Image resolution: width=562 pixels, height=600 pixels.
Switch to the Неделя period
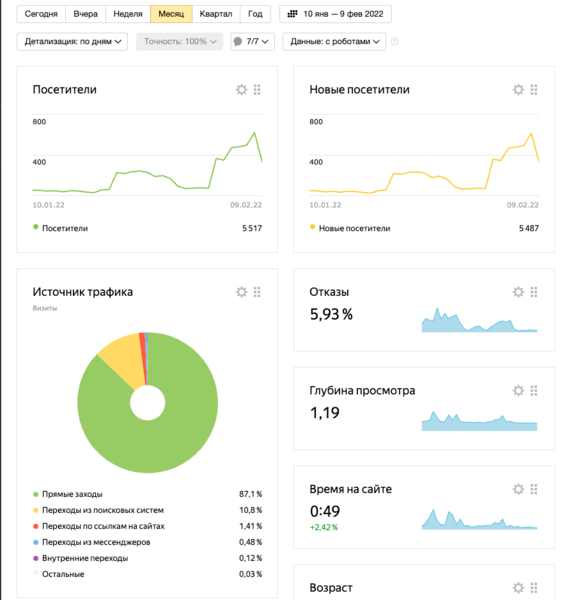(128, 14)
